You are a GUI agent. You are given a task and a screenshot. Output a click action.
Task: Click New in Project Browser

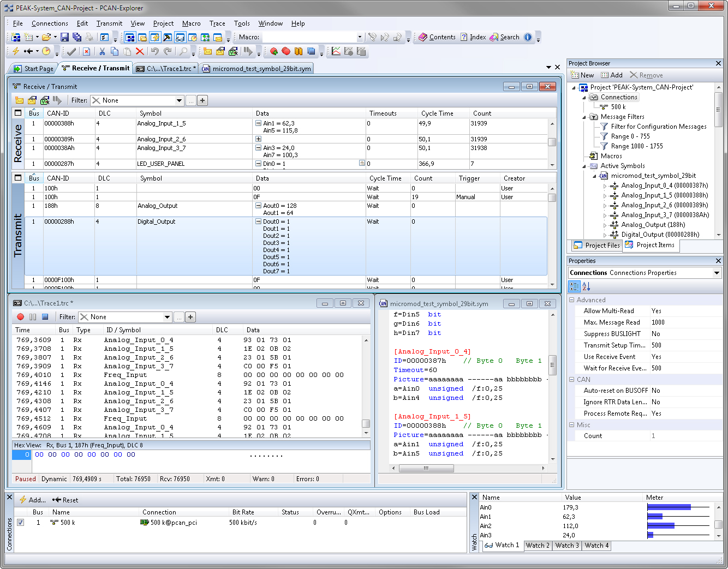point(582,75)
